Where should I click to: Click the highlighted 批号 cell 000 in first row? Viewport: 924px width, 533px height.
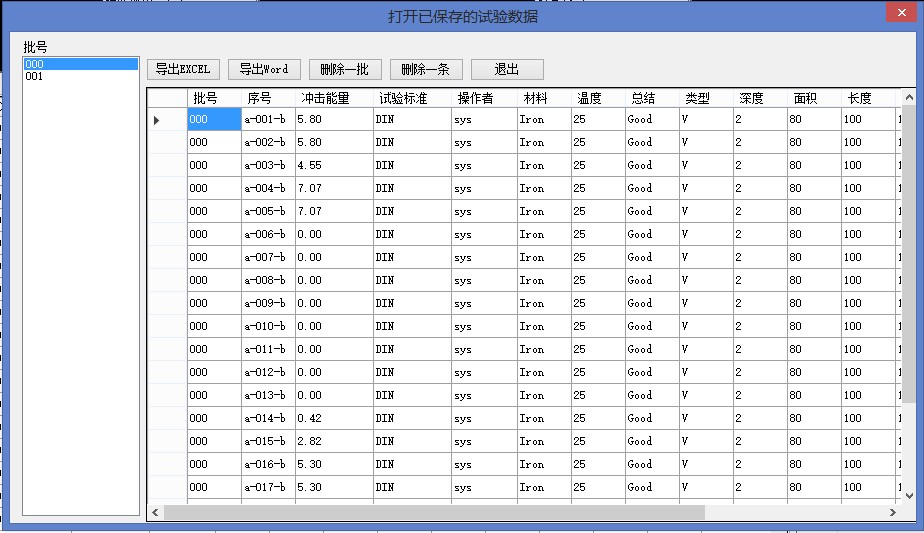pyautogui.click(x=214, y=119)
